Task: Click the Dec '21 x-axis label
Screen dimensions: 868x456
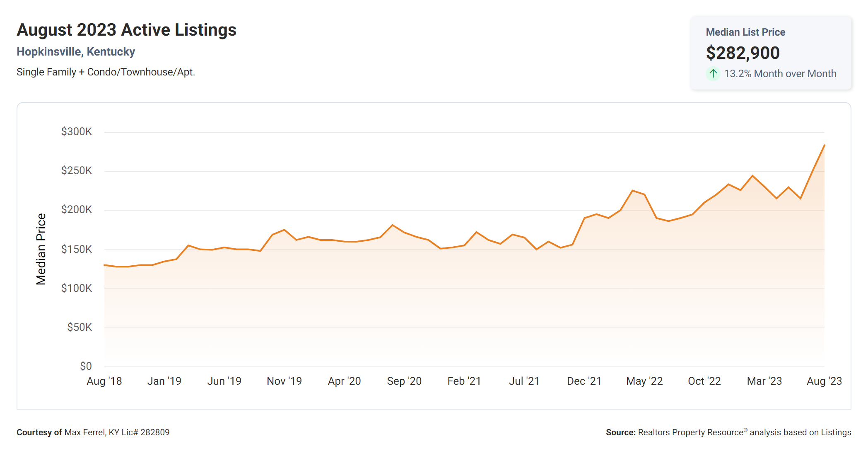Action: pos(584,381)
